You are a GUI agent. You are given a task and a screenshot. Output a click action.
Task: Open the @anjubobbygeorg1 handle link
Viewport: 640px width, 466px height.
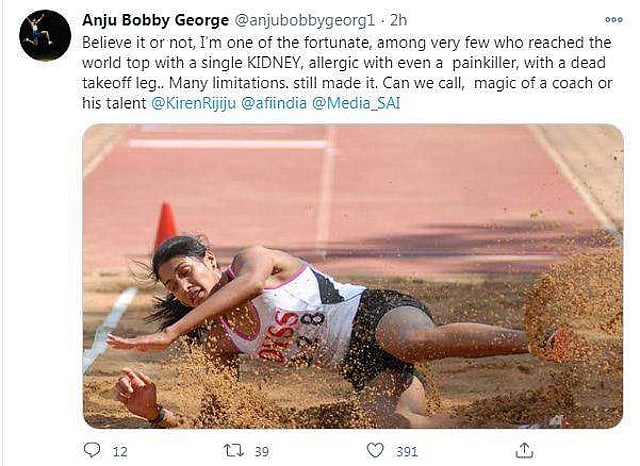tap(304, 20)
